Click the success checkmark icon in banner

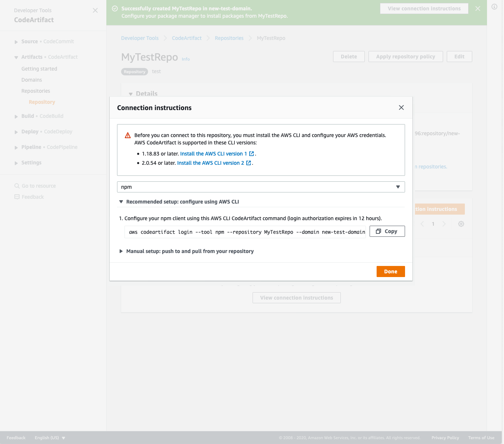pos(115,8)
